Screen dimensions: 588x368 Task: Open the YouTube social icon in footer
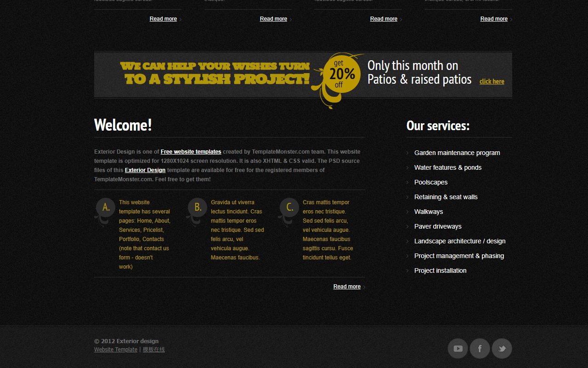click(x=458, y=349)
